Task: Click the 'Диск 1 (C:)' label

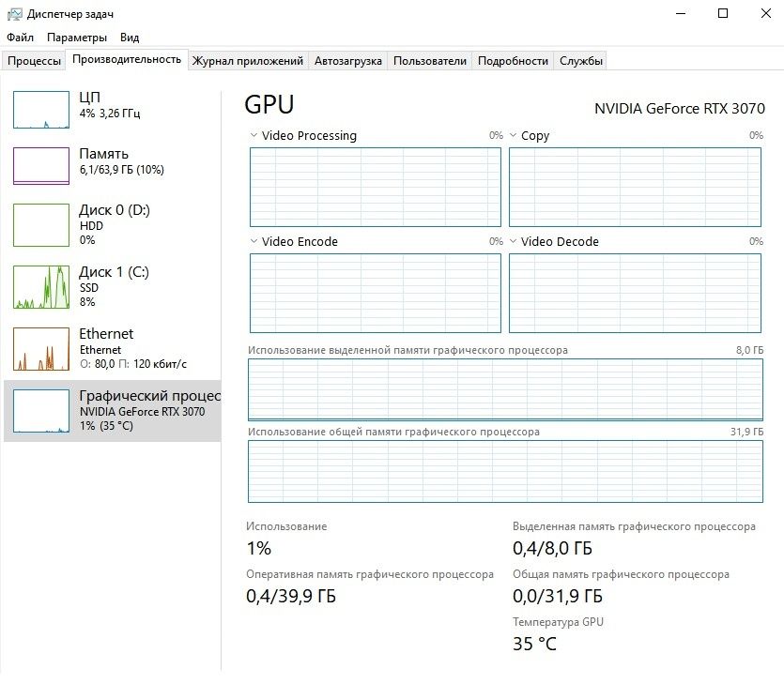Action: pyautogui.click(x=114, y=272)
